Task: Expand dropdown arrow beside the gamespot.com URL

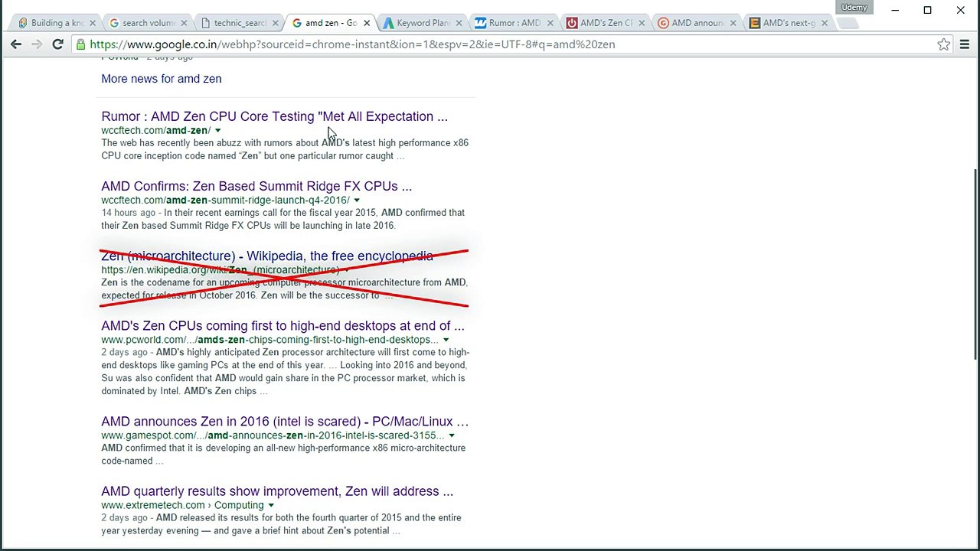Action: (x=451, y=435)
